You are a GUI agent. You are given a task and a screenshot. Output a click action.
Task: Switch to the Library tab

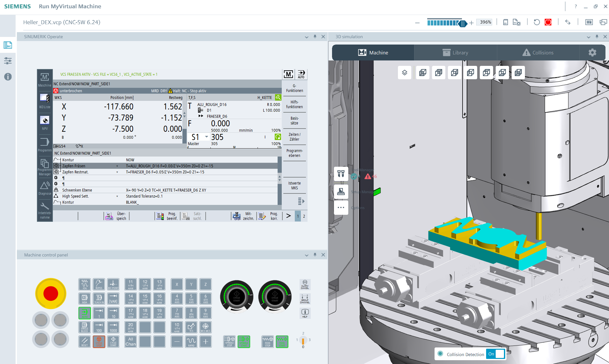(x=455, y=52)
